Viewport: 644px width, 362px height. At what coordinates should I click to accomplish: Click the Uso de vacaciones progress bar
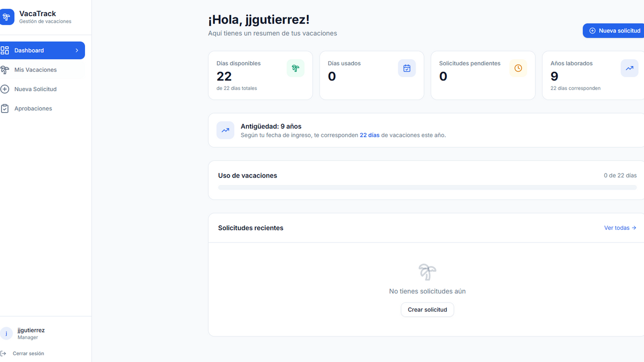(x=427, y=188)
